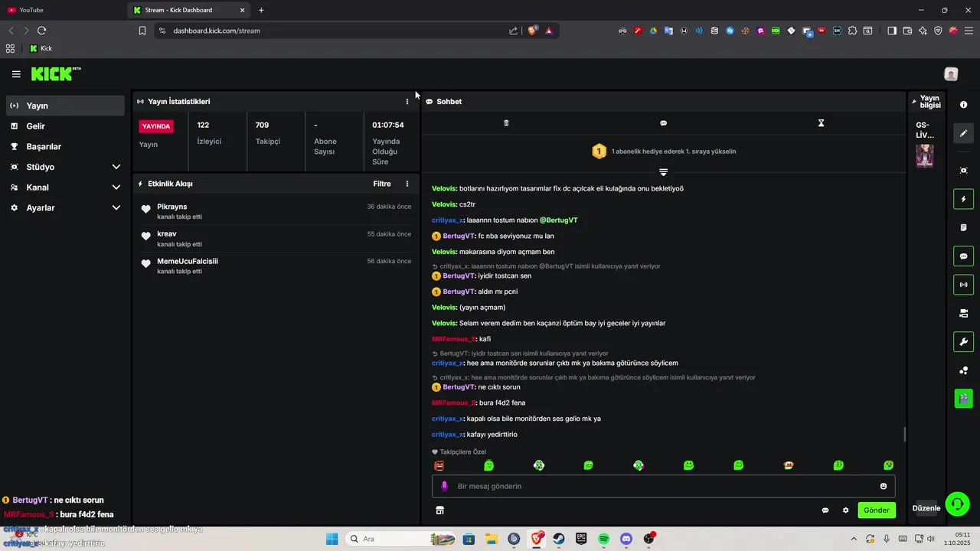Click the three-dots cluster icon in right rail
Image resolution: width=980 pixels, height=551 pixels.
pos(964,370)
